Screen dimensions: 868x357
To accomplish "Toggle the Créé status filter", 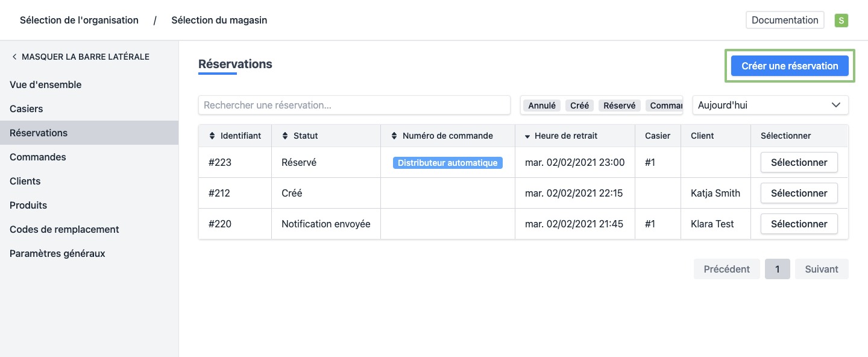I will 579,106.
